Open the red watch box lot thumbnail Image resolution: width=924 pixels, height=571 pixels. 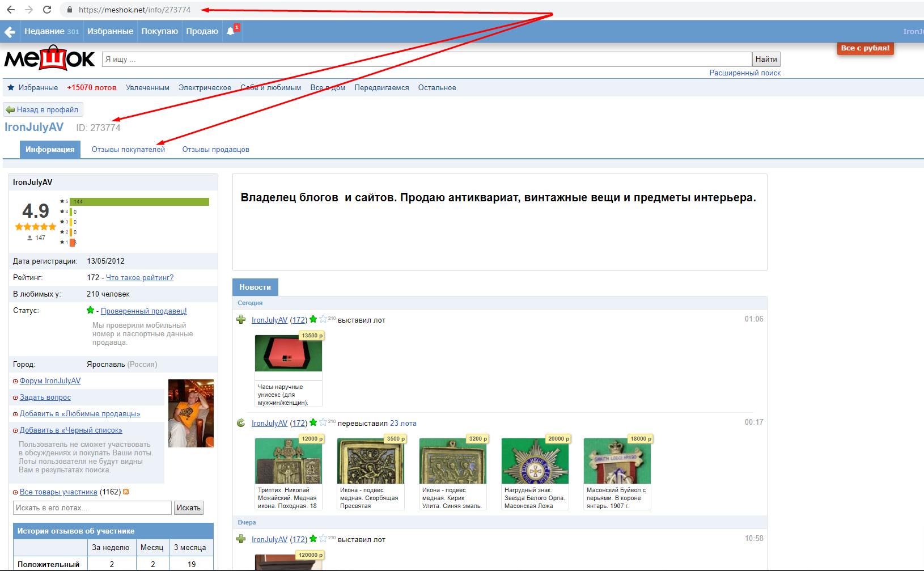coord(288,353)
